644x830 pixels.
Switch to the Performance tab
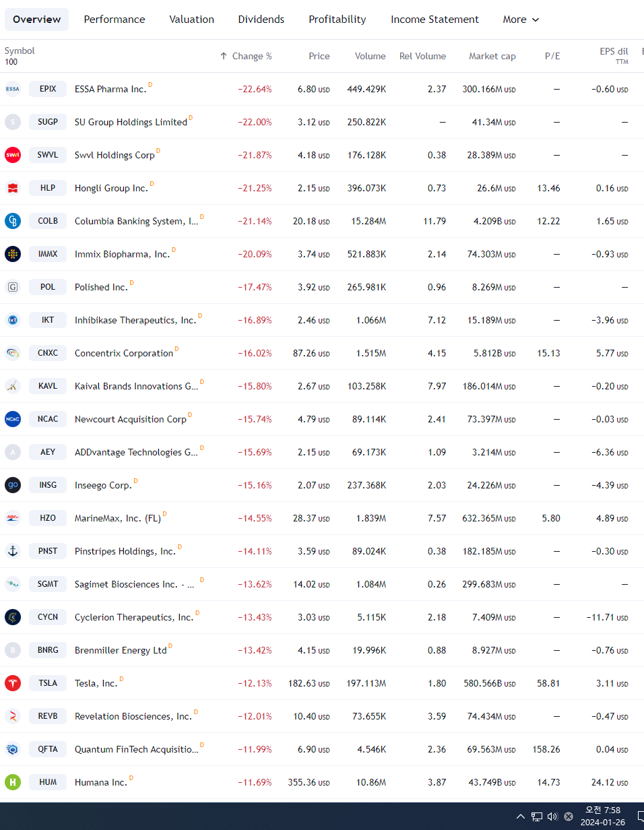115,20
